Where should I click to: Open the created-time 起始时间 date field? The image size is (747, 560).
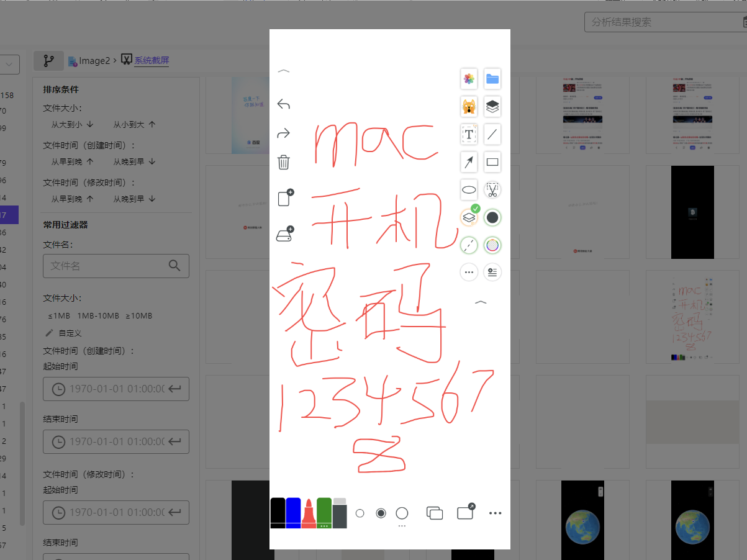[x=116, y=389]
